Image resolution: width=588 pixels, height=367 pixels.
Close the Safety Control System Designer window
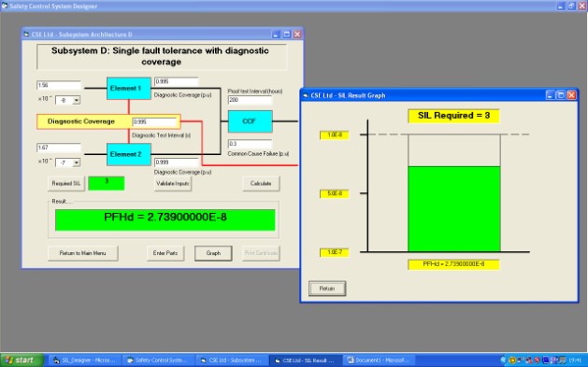(x=582, y=6)
